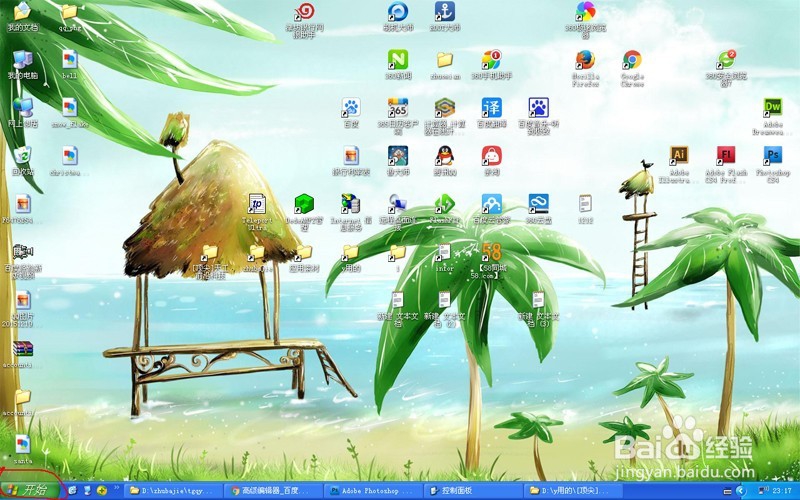Switch to D:\zhubajie taskbar window

(173, 490)
